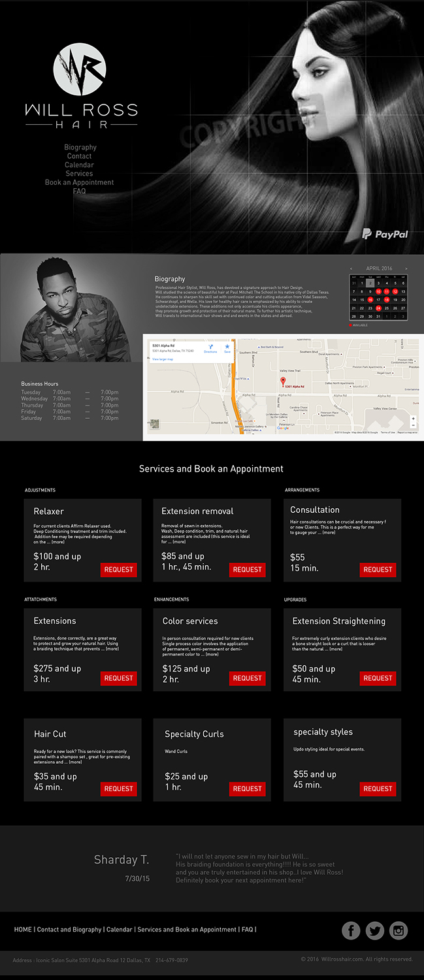Click the red map pin at 5301 Alpha Rd
This screenshot has width=424, height=980.
coord(282,381)
